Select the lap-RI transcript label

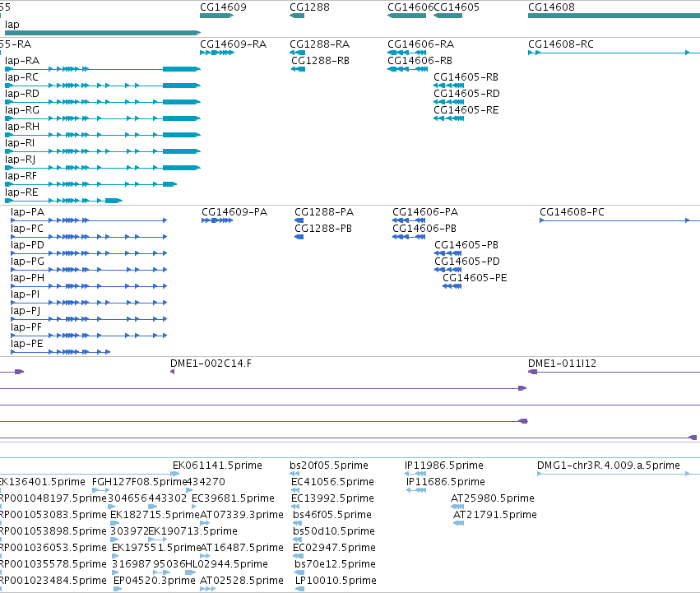pyautogui.click(x=20, y=143)
